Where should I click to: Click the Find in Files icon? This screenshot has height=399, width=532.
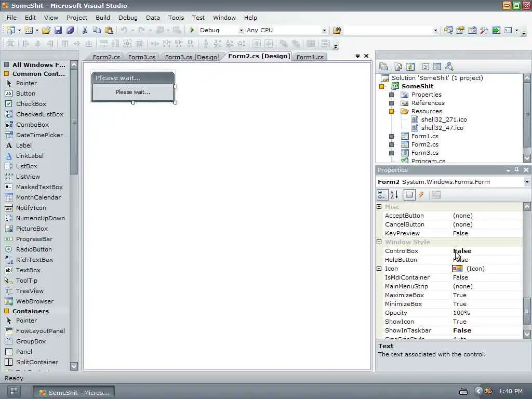coord(337,30)
